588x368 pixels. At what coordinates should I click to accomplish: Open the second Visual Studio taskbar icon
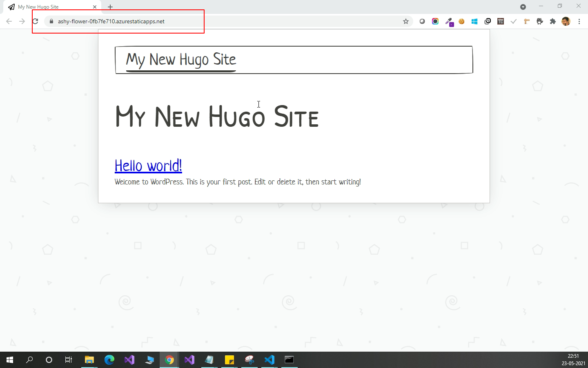tap(189, 360)
